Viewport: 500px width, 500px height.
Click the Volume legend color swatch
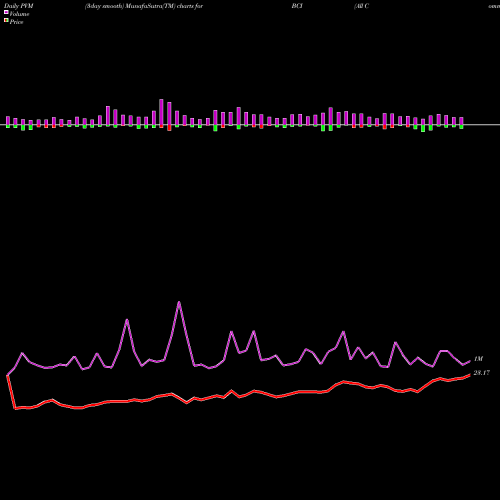click(x=6, y=13)
